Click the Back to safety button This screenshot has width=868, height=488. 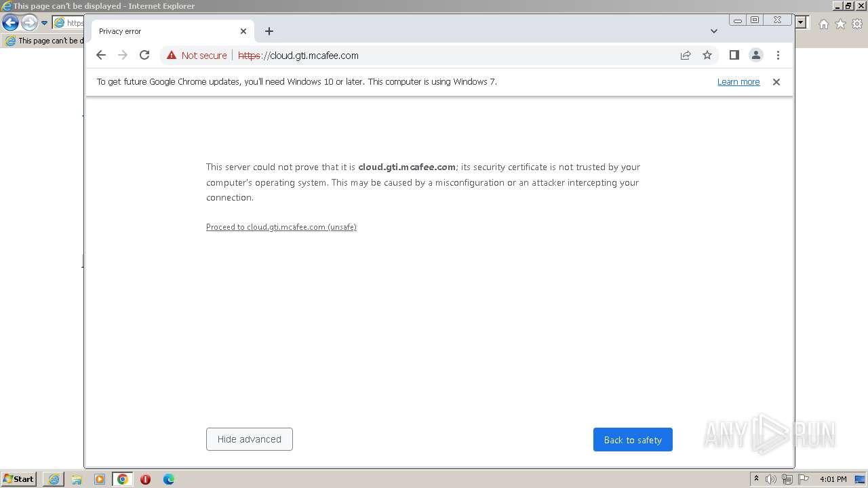(633, 439)
